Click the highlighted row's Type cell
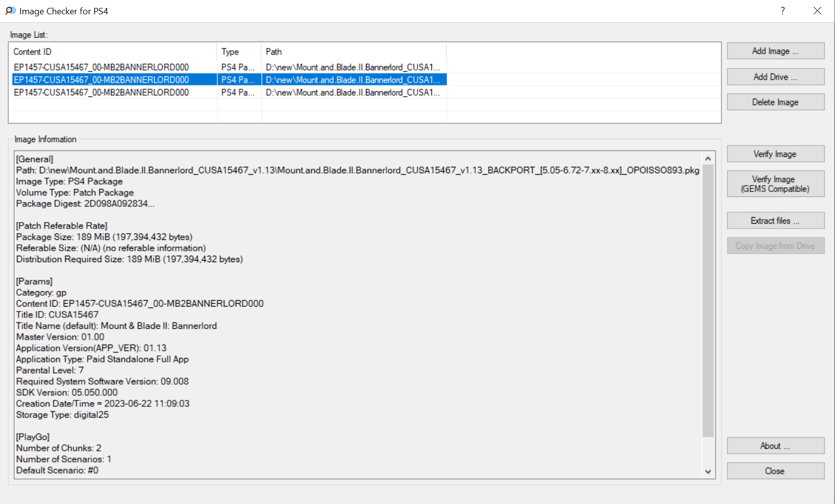Screen dimensions: 835x504 point(238,79)
